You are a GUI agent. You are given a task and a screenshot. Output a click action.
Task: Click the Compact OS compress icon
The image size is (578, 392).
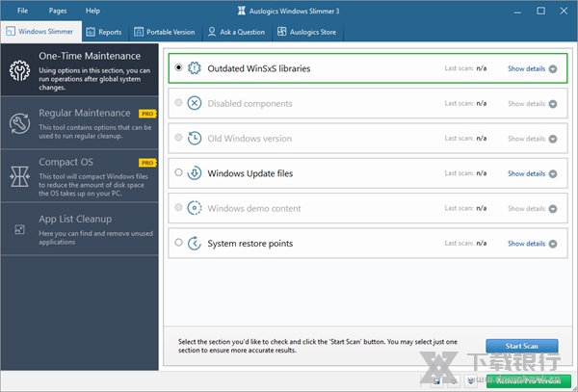click(19, 176)
